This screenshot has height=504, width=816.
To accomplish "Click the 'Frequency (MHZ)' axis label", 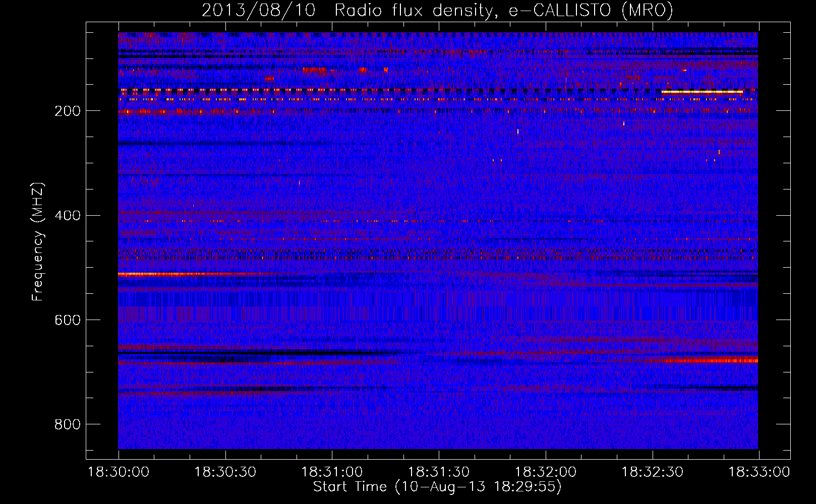I will [38, 242].
